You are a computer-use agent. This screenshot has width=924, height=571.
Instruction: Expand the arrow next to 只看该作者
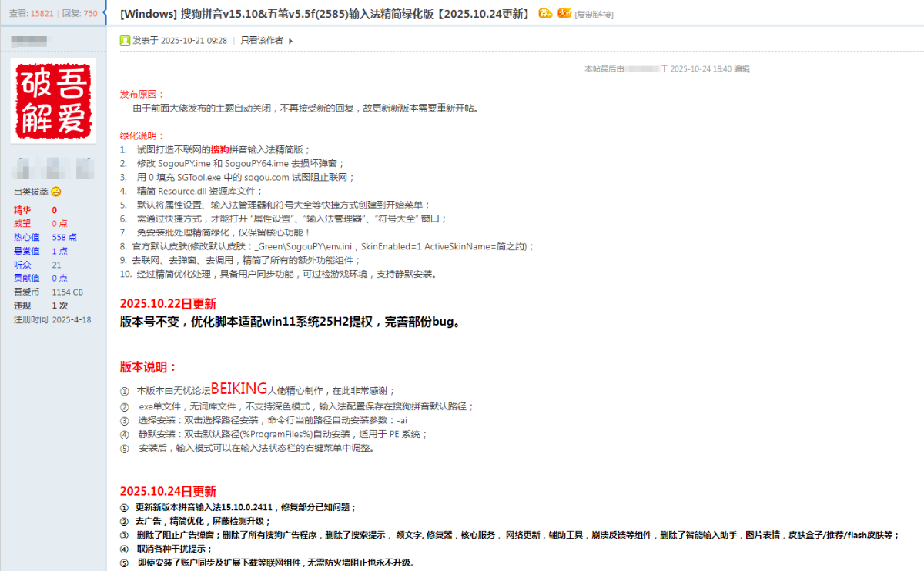pyautogui.click(x=290, y=41)
